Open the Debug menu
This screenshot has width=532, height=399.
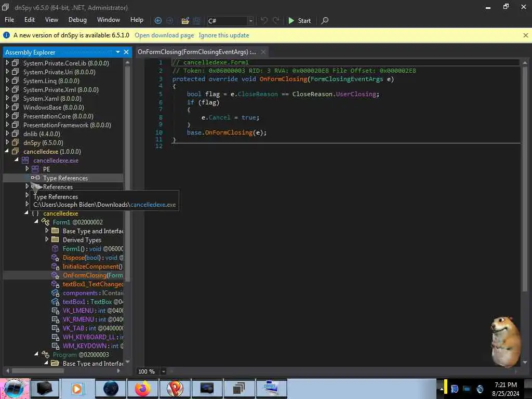(x=77, y=20)
